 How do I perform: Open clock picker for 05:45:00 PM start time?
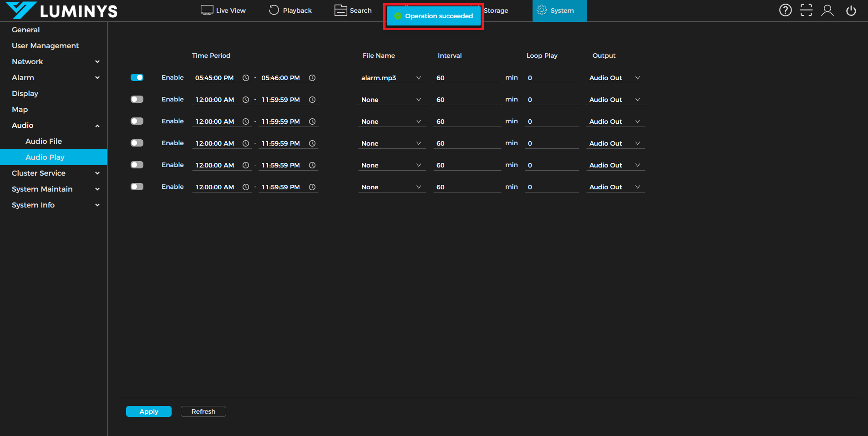point(246,78)
